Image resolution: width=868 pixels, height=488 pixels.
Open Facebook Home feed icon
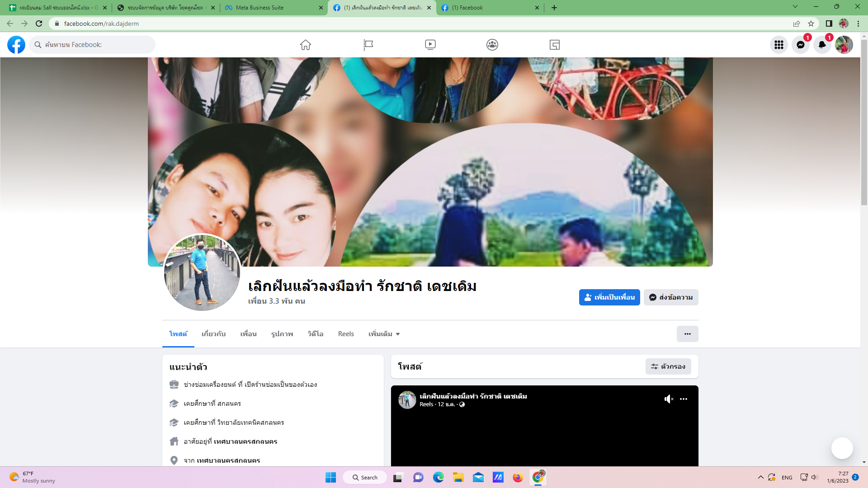[x=306, y=45]
